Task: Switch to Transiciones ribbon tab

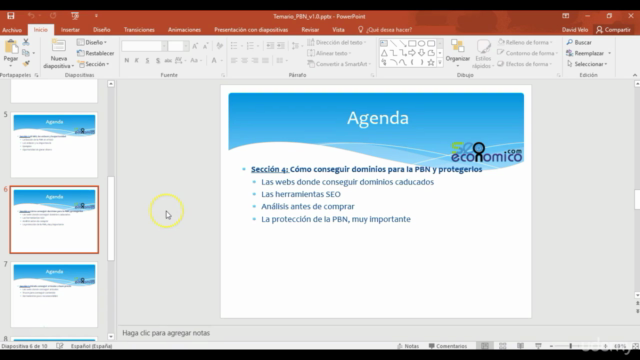Action: coord(139,30)
